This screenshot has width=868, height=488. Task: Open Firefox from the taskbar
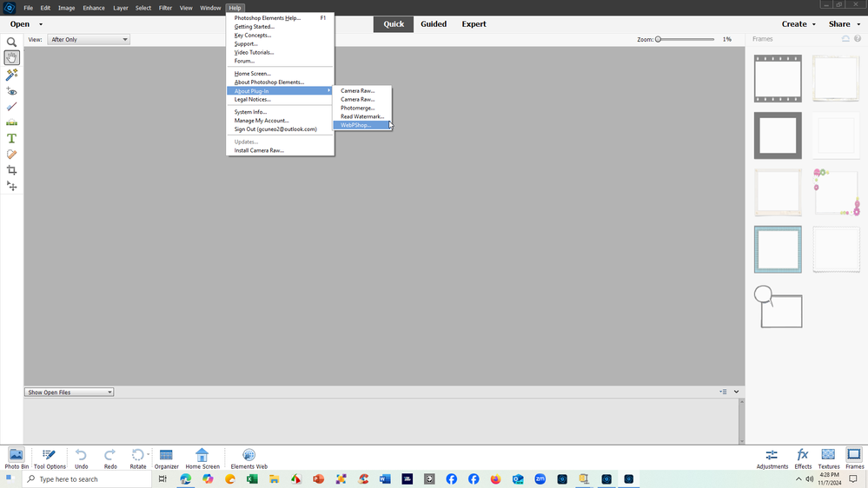495,479
